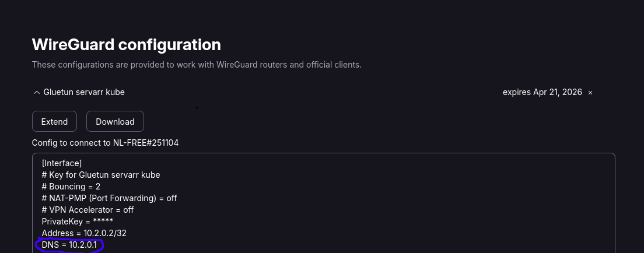The height and width of the screenshot is (253, 644).
Task: Click the description text about WireGuard routers
Action: point(197,65)
